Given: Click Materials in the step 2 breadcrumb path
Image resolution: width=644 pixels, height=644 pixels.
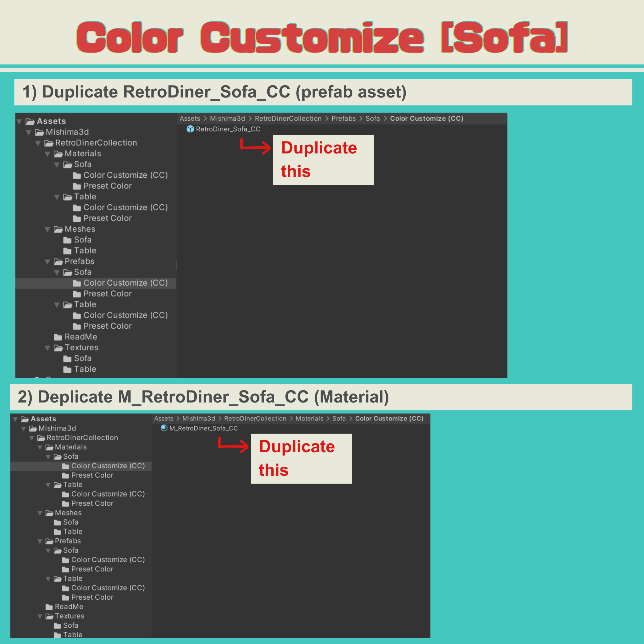Looking at the screenshot, I should (309, 419).
